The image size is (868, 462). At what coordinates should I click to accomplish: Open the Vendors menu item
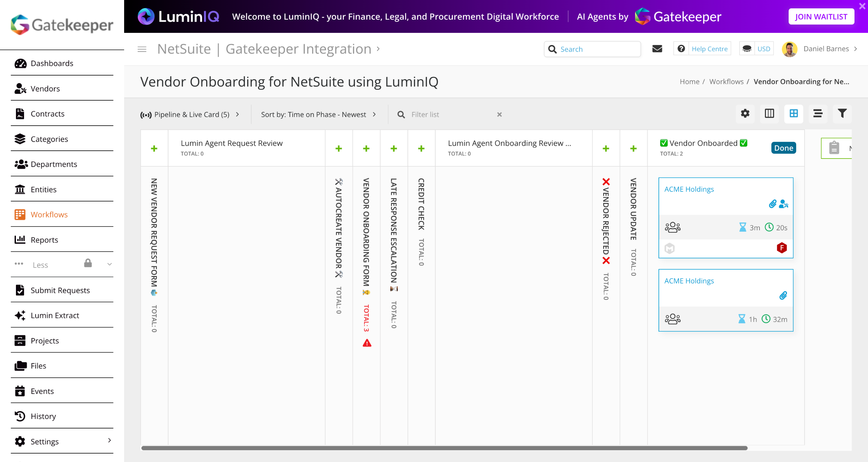click(45, 89)
